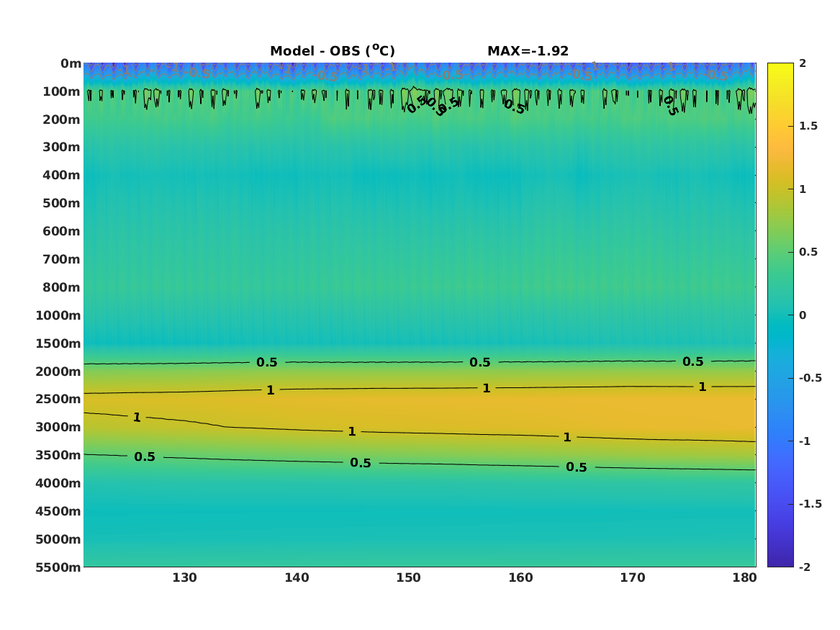This screenshot has height=630, width=840.
Task: Click the "300m" depth tick label
Action: (x=62, y=148)
